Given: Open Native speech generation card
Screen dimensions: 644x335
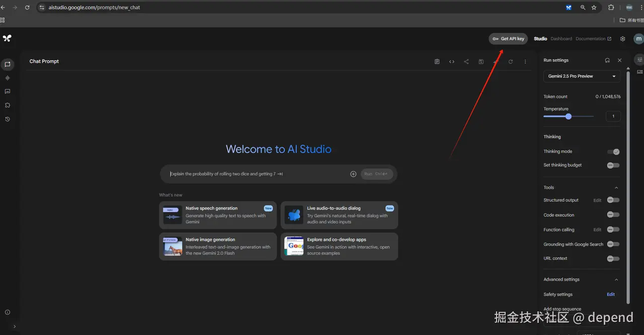Looking at the screenshot, I should tap(218, 215).
